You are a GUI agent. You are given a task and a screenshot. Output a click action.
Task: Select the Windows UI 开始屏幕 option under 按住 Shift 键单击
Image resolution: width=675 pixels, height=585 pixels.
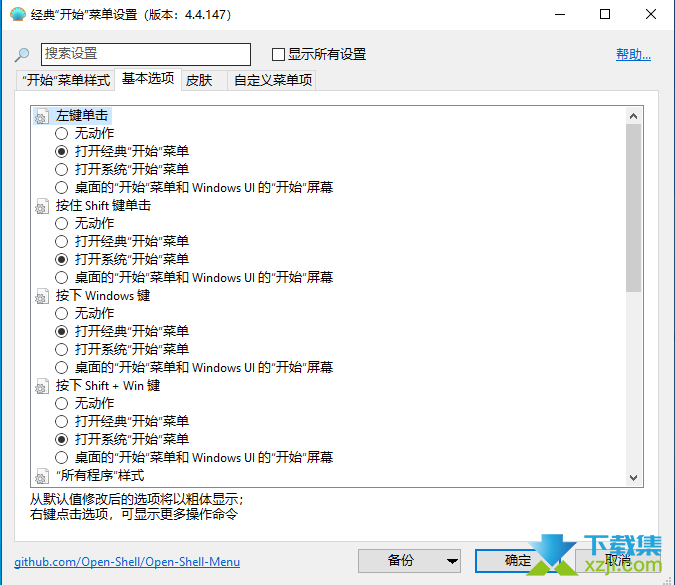(x=62, y=278)
